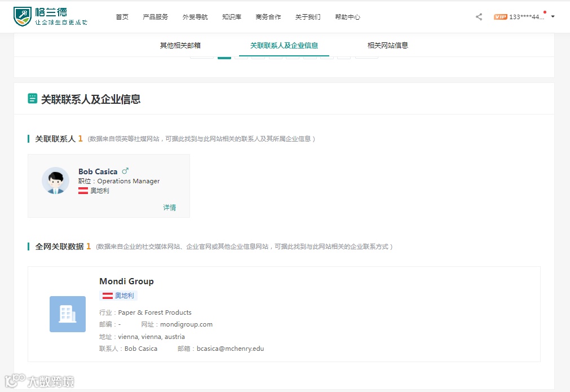Select the 关联联系人及企业信息 tab
Screen dimensions: 570x392
coord(284,46)
